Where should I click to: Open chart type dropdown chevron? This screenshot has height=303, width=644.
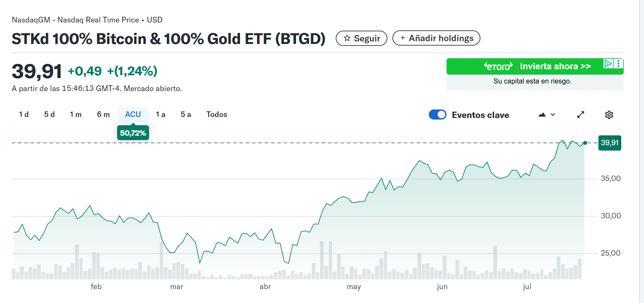tap(553, 115)
